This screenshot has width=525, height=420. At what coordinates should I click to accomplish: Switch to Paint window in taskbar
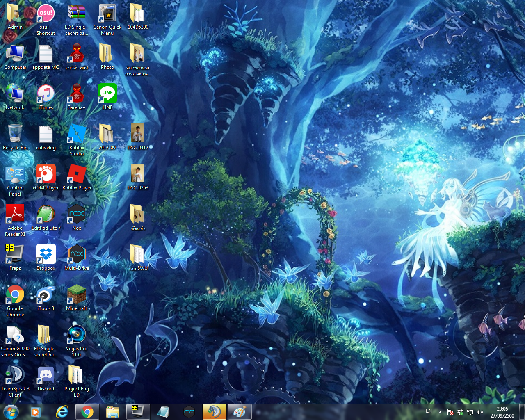click(x=240, y=412)
